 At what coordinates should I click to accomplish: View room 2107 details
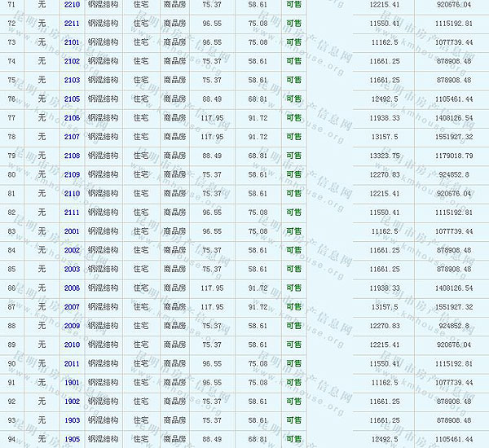(x=72, y=137)
